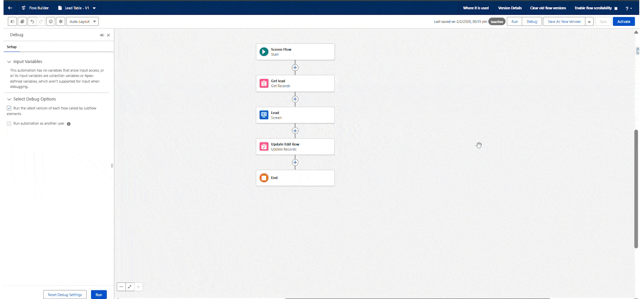
Task: Click the canvas vertical scrollbar
Action: tap(636, 187)
